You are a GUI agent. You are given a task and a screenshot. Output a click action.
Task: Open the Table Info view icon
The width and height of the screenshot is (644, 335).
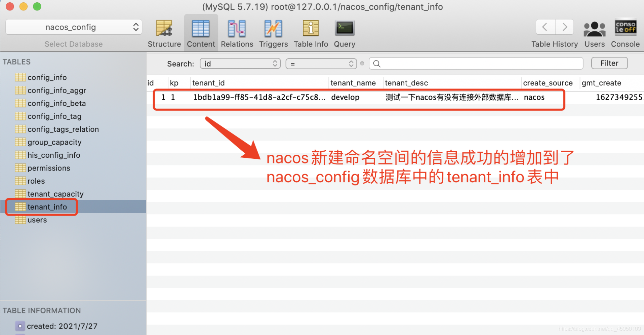click(x=311, y=28)
